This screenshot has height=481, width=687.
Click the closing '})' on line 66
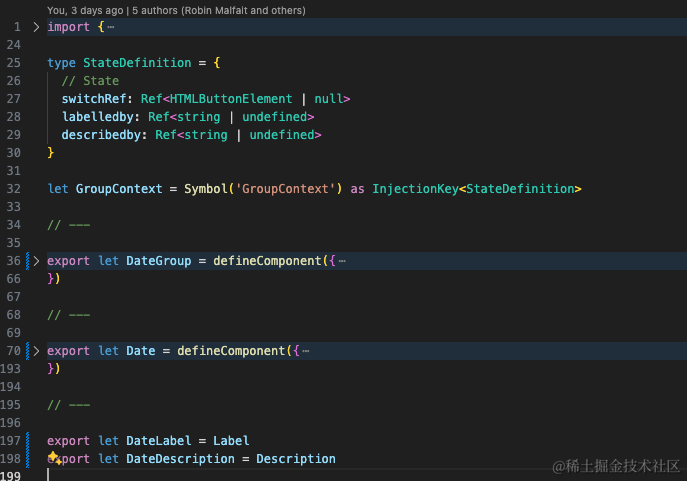[x=54, y=279]
